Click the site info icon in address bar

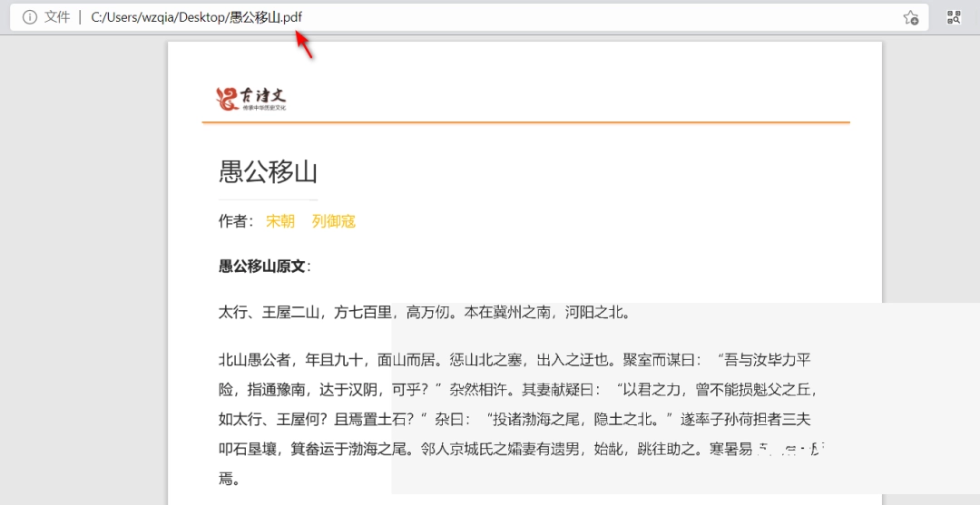coord(29,17)
